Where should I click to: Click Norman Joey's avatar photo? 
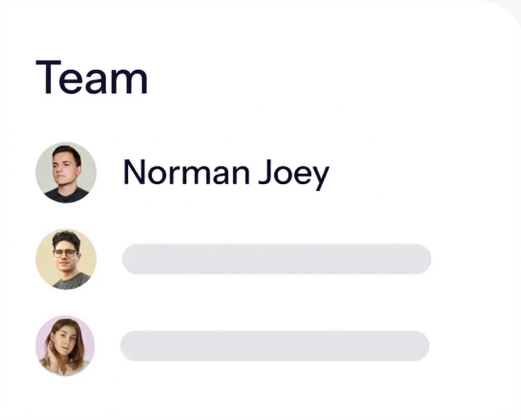tap(66, 173)
